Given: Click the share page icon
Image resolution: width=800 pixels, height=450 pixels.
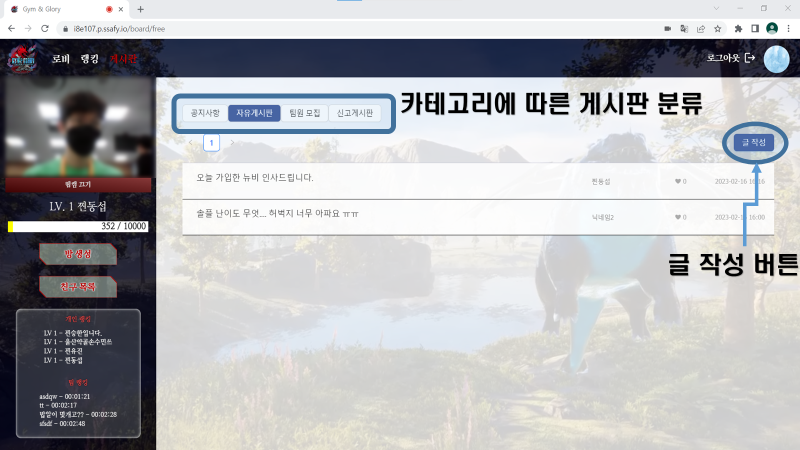Looking at the screenshot, I should [x=701, y=29].
